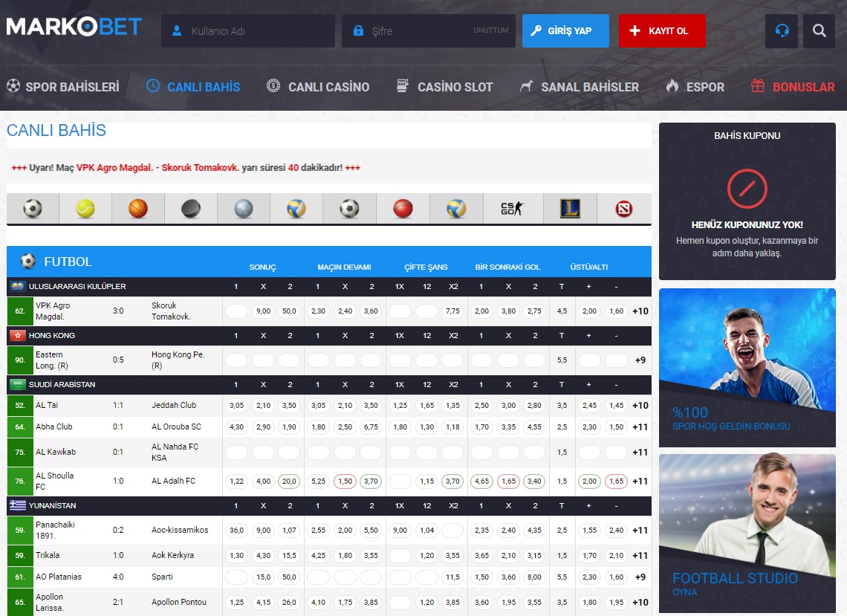The width and height of the screenshot is (847, 616).
Task: Click the Hong Kong flag icon
Action: tap(18, 336)
